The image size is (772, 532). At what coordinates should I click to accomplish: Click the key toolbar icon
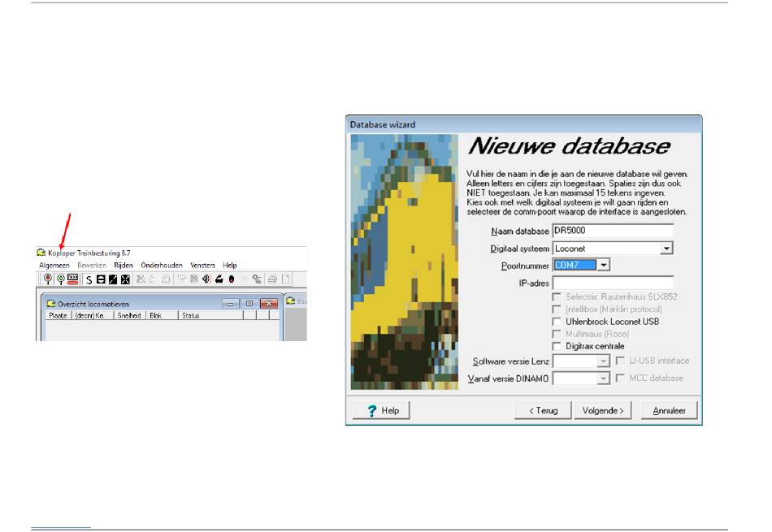[x=257, y=279]
